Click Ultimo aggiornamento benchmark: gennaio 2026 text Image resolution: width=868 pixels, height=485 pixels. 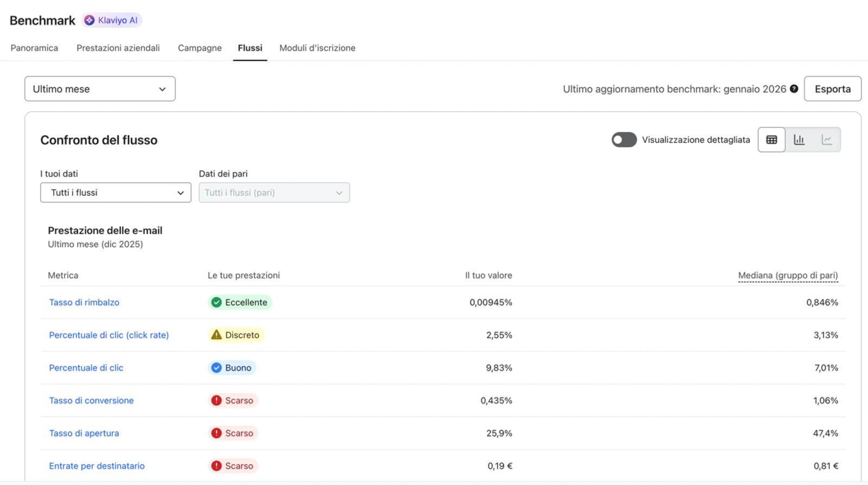pos(674,89)
